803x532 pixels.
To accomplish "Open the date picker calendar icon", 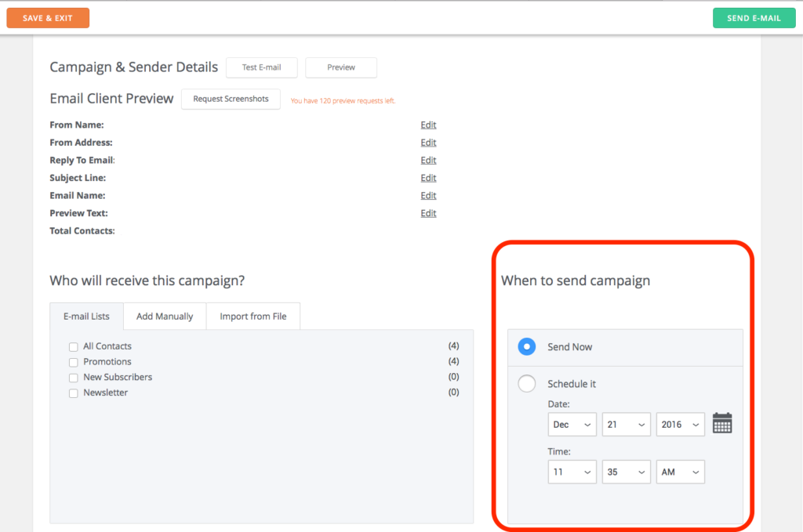I will tap(721, 423).
